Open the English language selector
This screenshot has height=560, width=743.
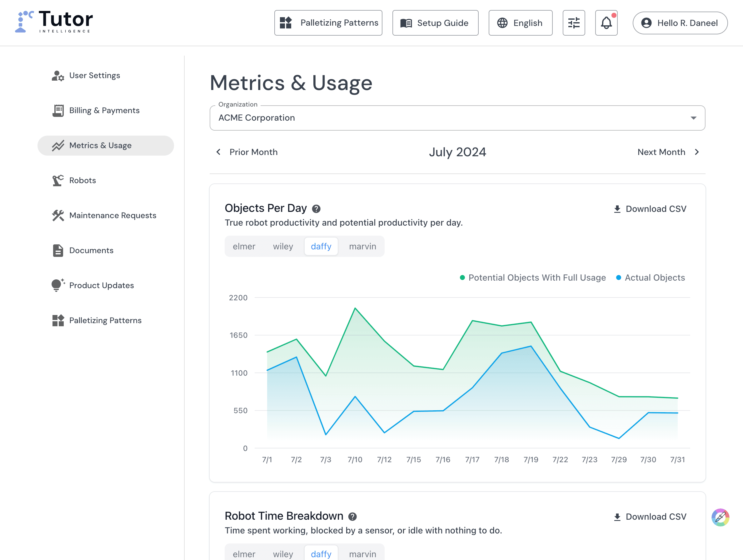[520, 23]
